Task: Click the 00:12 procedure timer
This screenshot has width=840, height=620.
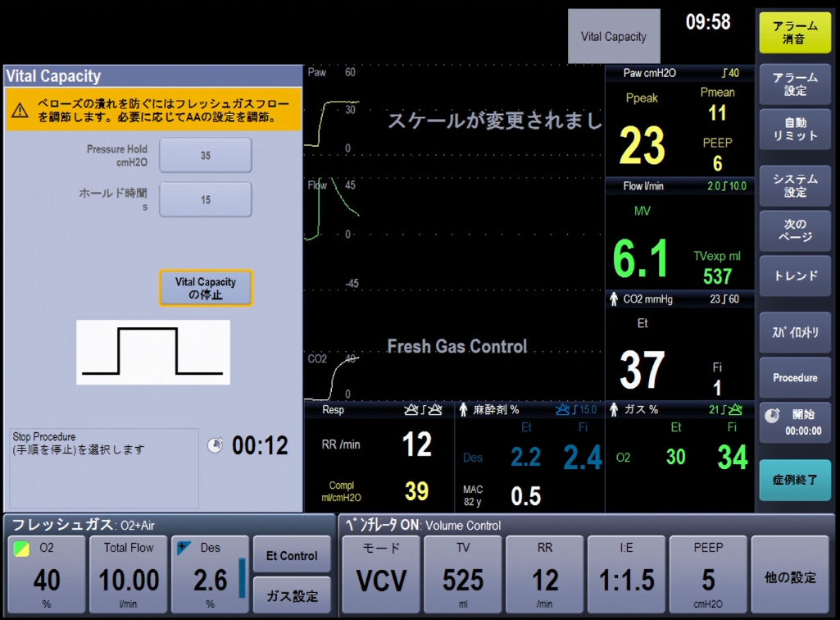Action: tap(260, 445)
